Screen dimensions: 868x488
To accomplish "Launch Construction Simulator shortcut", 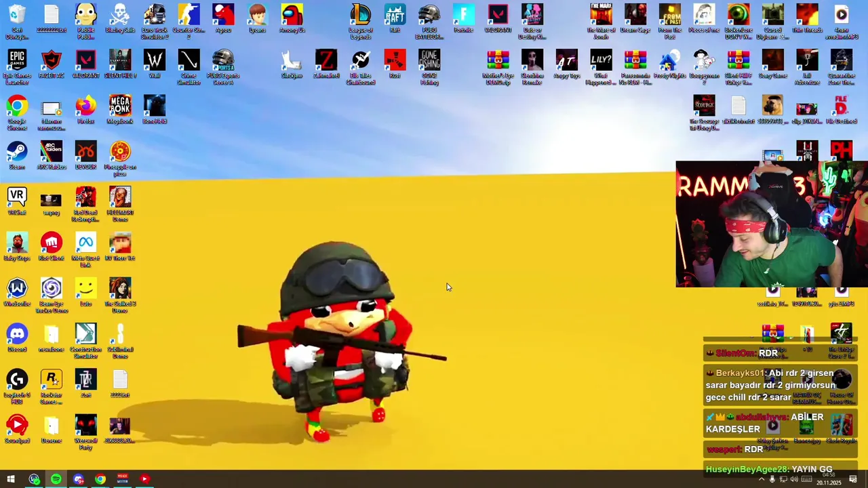I will [x=85, y=341].
